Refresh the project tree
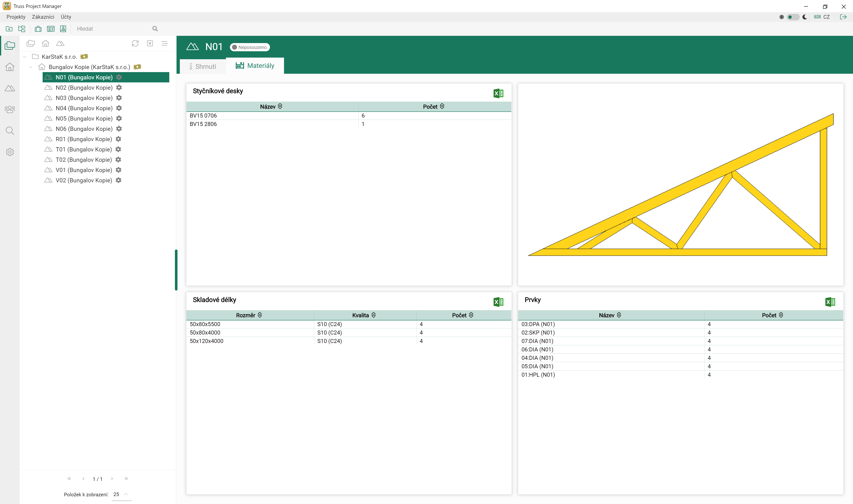 (135, 43)
